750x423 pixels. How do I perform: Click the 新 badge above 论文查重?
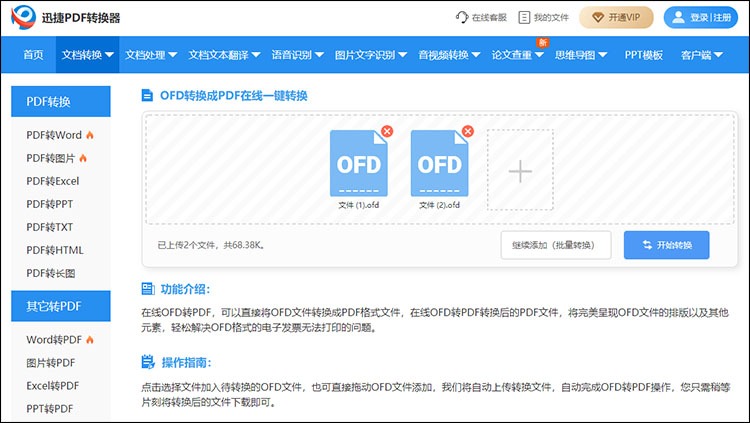(x=542, y=43)
